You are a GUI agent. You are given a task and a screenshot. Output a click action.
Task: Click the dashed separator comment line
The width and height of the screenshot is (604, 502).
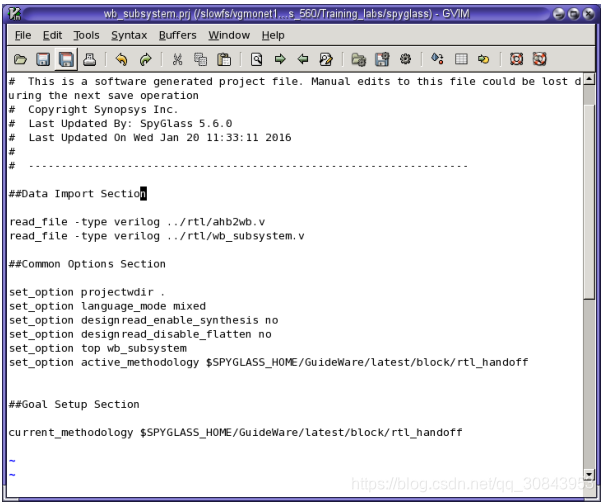238,166
